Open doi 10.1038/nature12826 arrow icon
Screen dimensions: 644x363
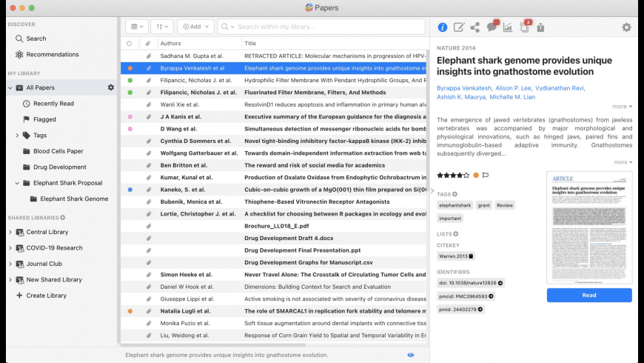(500, 283)
